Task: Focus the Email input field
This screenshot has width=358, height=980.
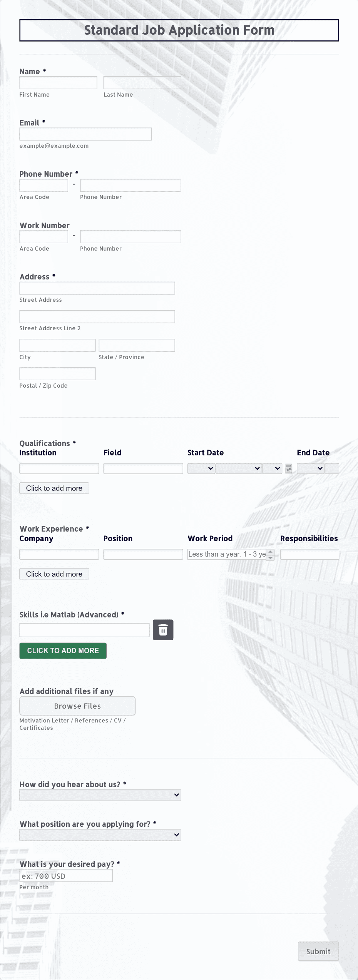Action: tap(85, 134)
